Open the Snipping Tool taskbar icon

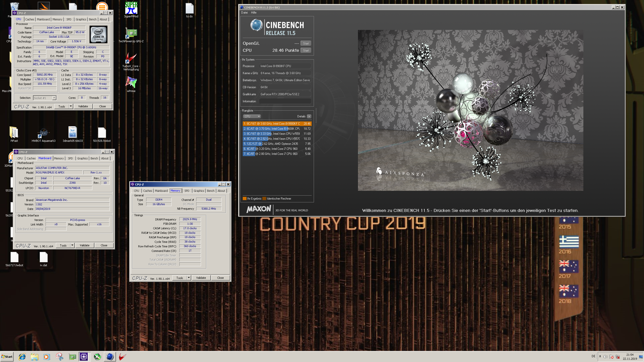(x=59, y=356)
